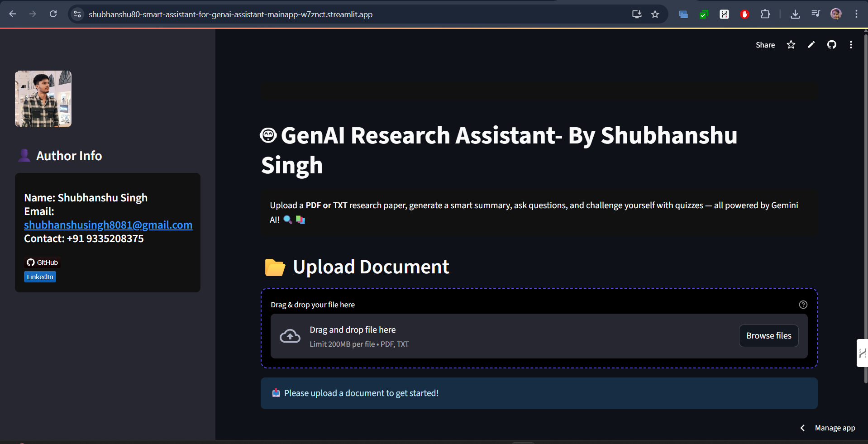Screen dimensions: 868x444
Task: Click the Streamlit Share button
Action: [765, 45]
